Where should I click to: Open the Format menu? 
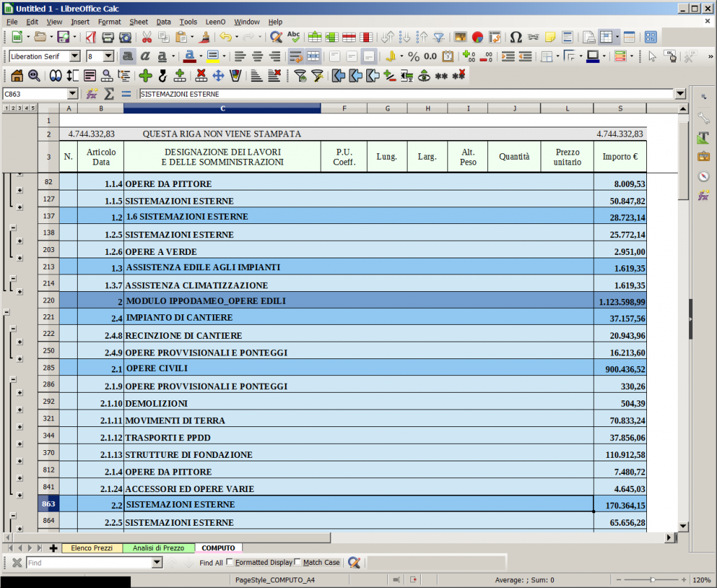coord(109,22)
